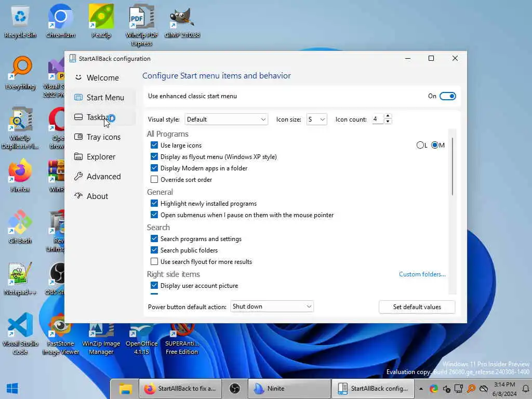Launch Firefox from the desktop
Viewport: 532px width, 399px height.
click(20, 176)
